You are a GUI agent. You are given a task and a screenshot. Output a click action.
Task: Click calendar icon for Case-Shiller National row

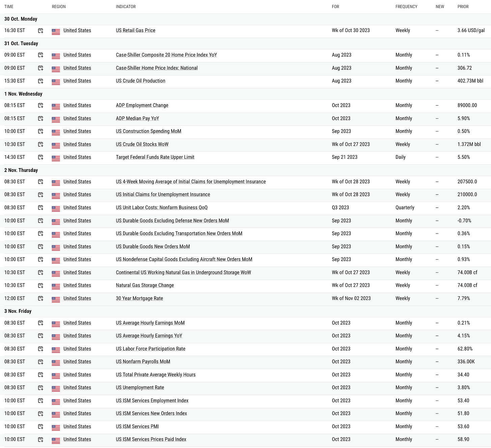(40, 68)
